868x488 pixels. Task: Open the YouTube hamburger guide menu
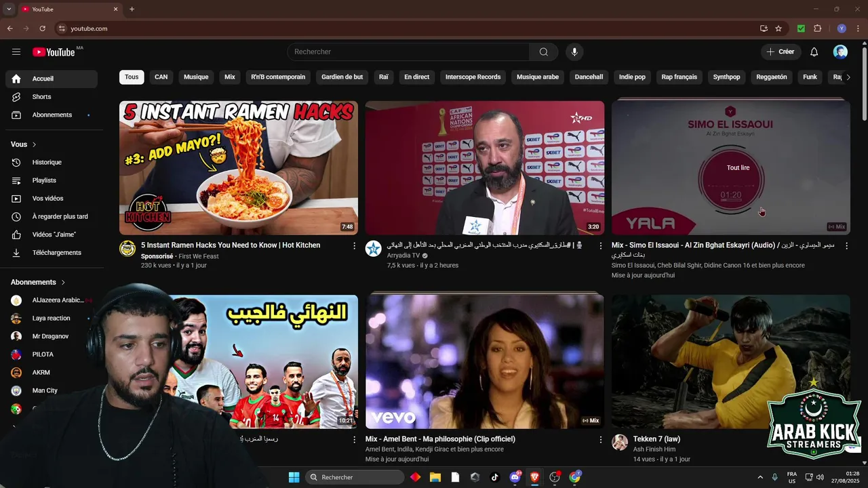[16, 52]
